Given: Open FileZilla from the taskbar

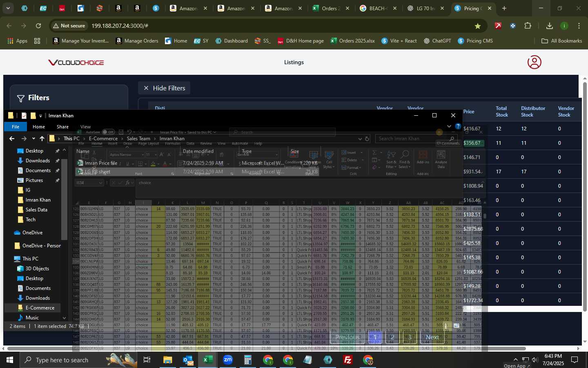Looking at the screenshot, I should [x=348, y=360].
